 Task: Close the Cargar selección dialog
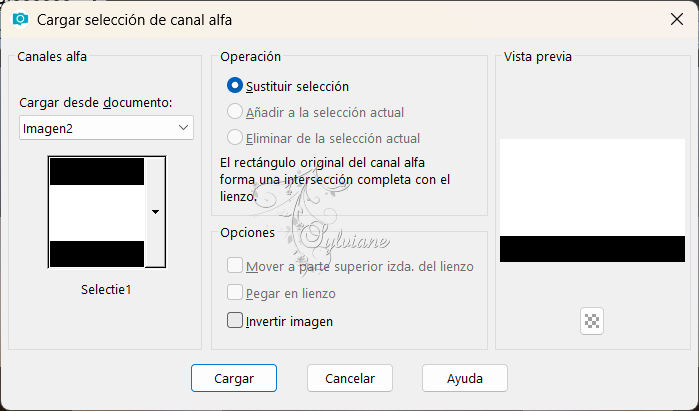click(677, 19)
